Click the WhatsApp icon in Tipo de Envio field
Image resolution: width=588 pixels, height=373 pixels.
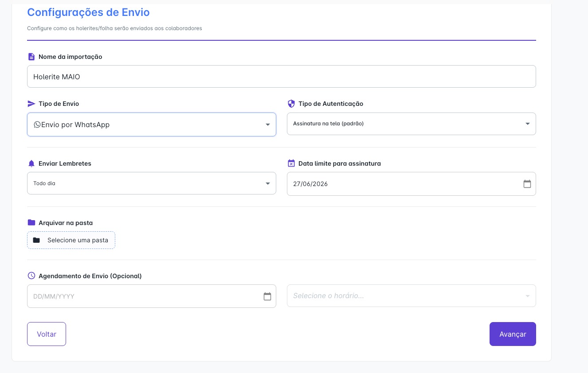click(x=37, y=124)
